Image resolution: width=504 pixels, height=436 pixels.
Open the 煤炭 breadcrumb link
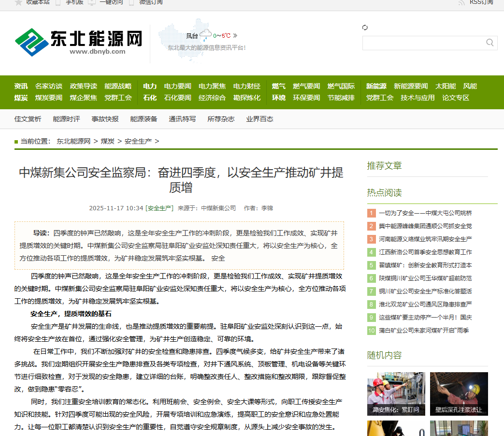pos(107,141)
